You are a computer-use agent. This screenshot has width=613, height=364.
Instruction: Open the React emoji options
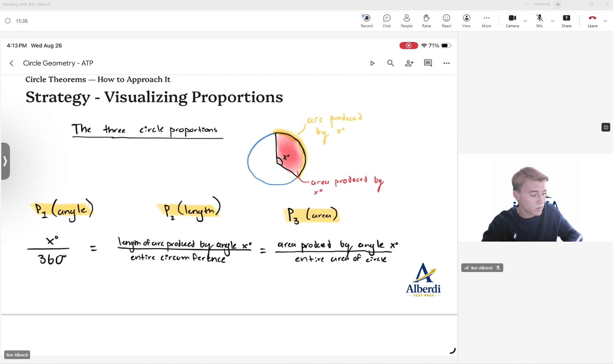coord(446,21)
